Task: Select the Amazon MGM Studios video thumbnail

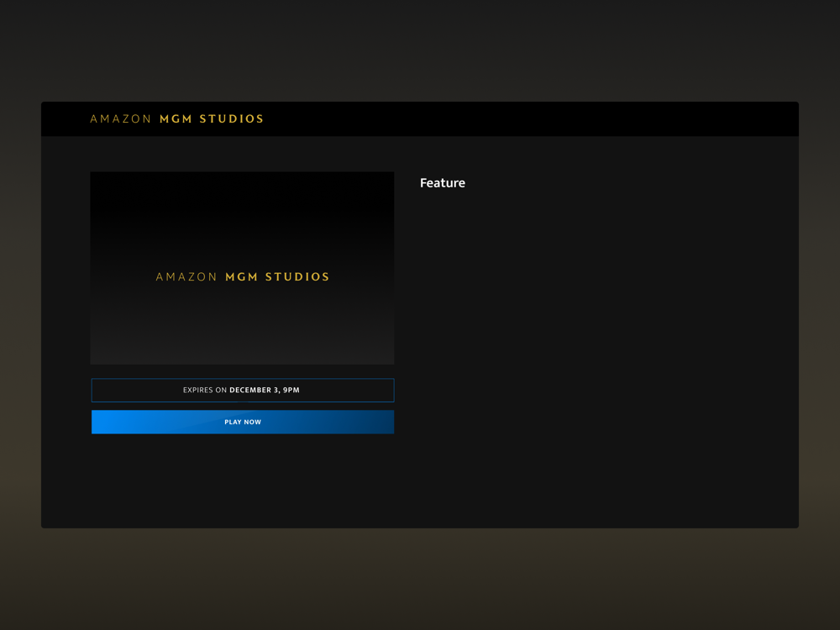Action: [x=242, y=268]
